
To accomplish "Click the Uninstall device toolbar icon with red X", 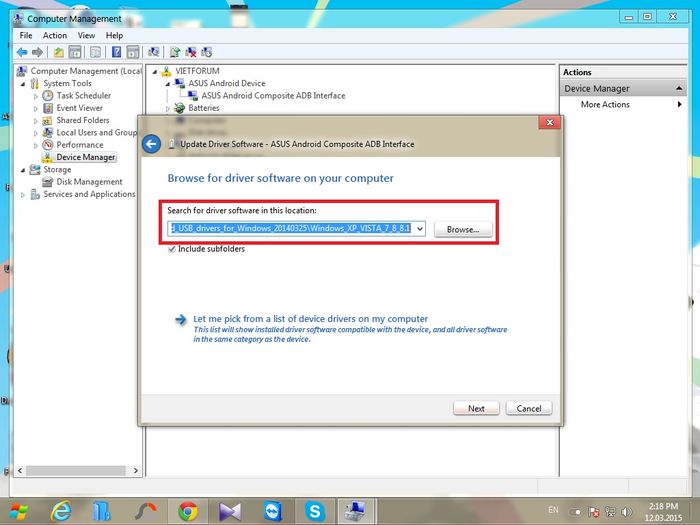I will pyautogui.click(x=191, y=52).
